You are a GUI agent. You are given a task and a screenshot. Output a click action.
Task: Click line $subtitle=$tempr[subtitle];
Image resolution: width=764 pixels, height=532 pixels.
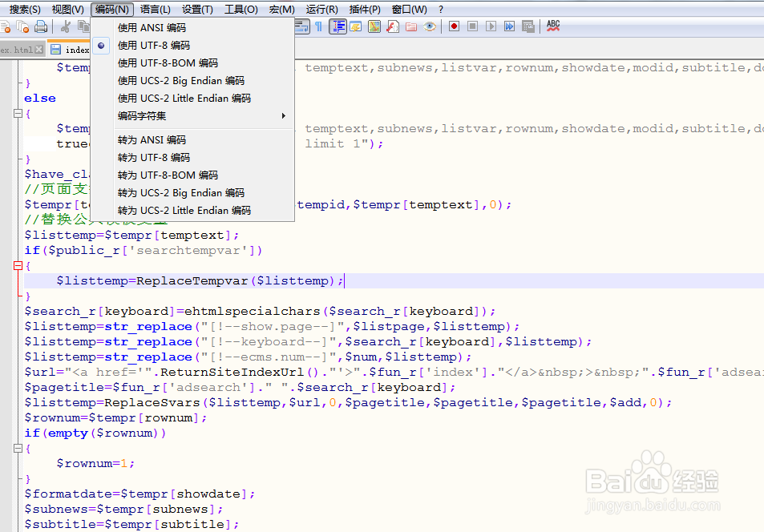click(131, 524)
